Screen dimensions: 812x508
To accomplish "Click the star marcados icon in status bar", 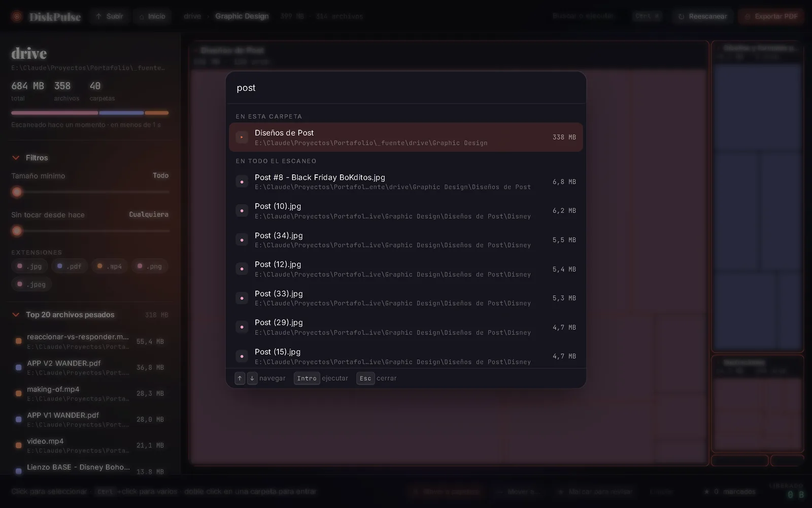I will [706, 492].
